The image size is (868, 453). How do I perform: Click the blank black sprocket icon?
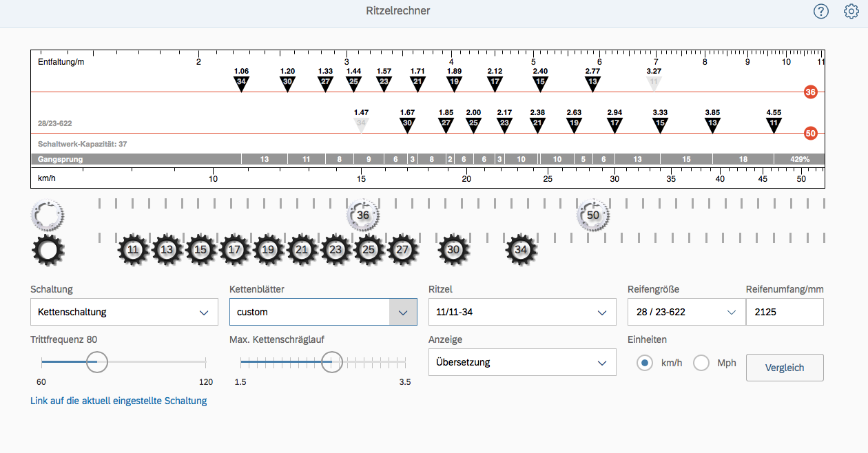(47, 251)
